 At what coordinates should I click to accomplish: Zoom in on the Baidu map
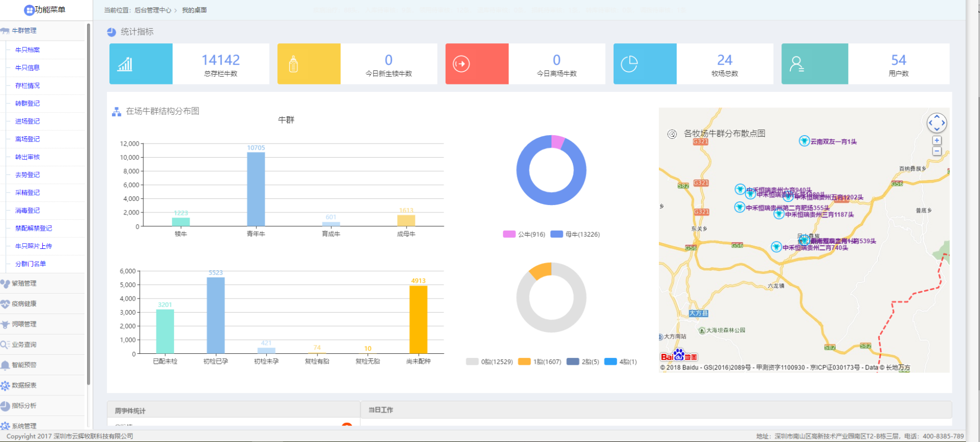pos(937,140)
